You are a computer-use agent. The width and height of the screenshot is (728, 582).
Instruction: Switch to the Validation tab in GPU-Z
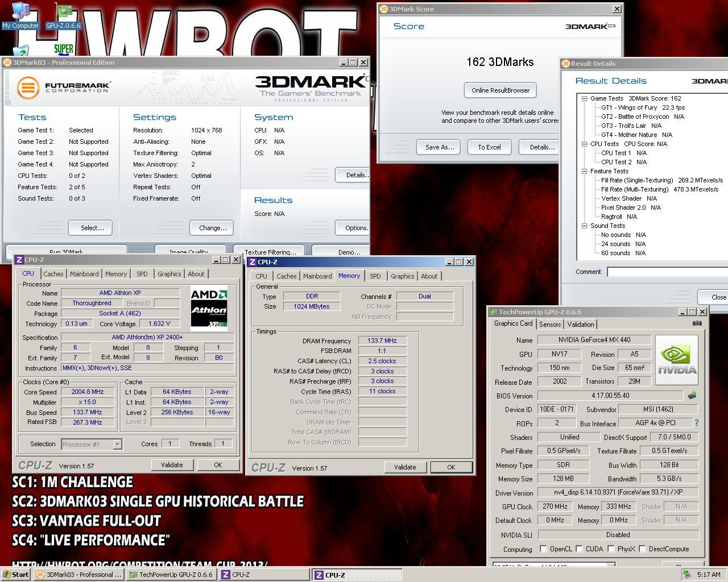tap(581, 325)
